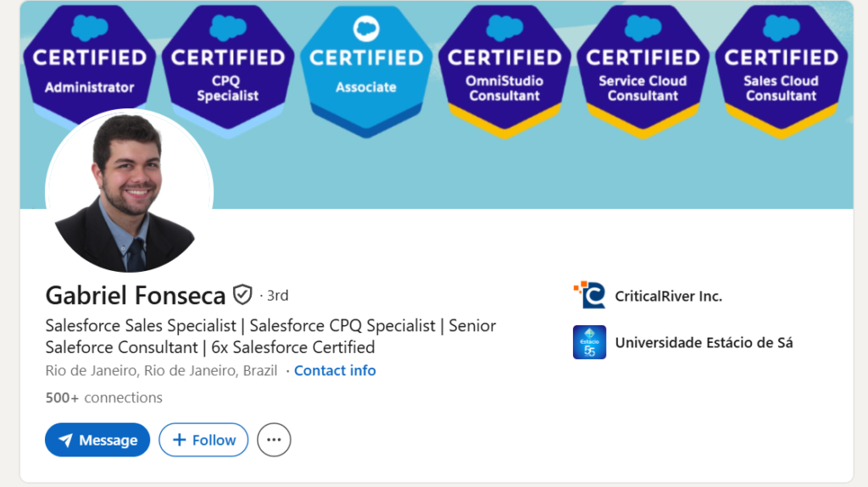Open the CriticalRiver Inc. company name link

click(x=669, y=296)
